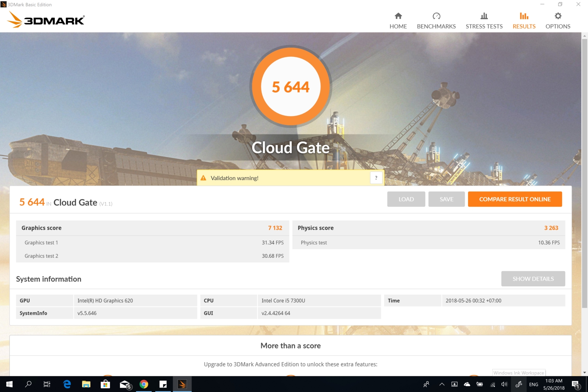Viewport: 588px width, 392px height.
Task: Switch to the STRESS TESTS tab
Action: [x=484, y=21]
